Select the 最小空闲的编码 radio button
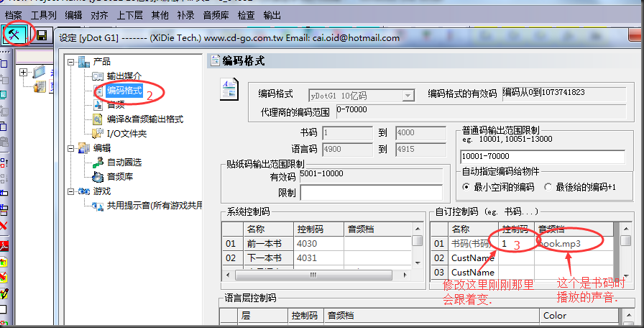Viewport: 644px width, 328px height. pos(466,187)
